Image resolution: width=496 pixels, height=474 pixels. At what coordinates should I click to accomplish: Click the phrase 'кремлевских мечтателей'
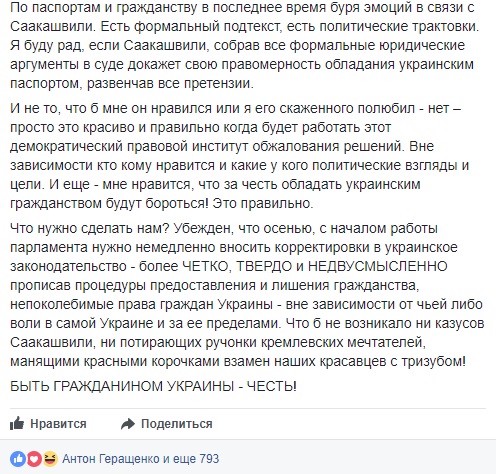point(343,342)
